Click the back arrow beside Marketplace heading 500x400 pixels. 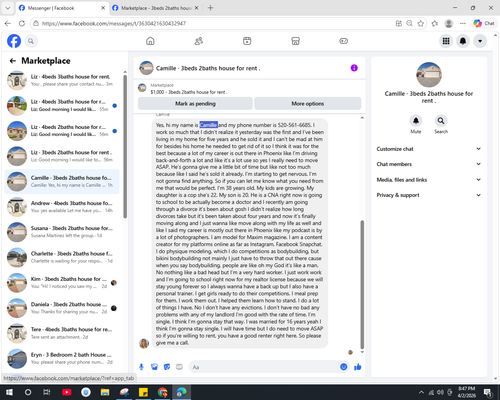click(13, 61)
